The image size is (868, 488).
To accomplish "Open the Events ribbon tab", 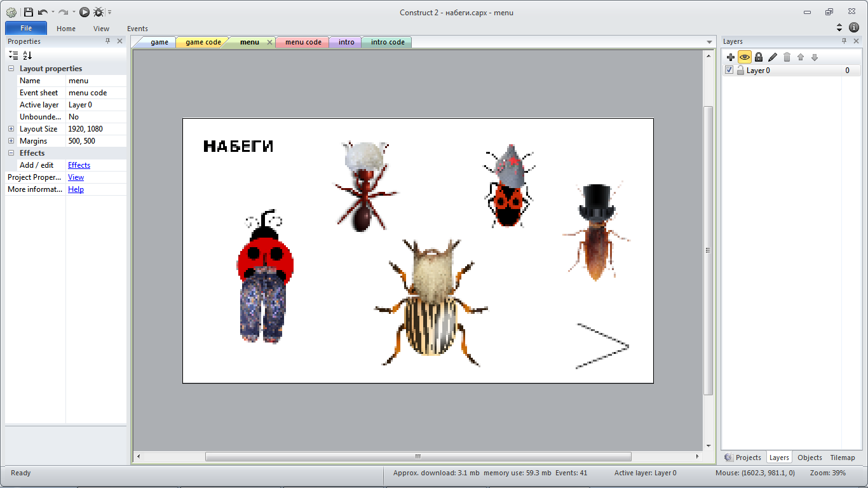I will coord(137,29).
